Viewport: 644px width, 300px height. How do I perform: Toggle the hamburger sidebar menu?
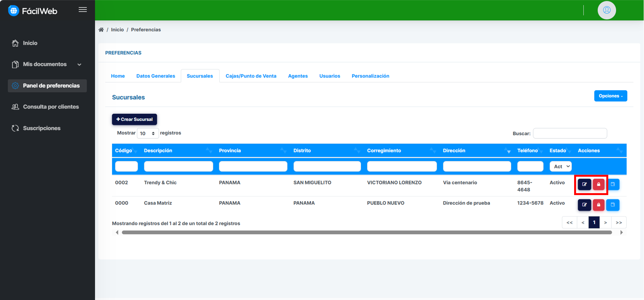[x=83, y=10]
